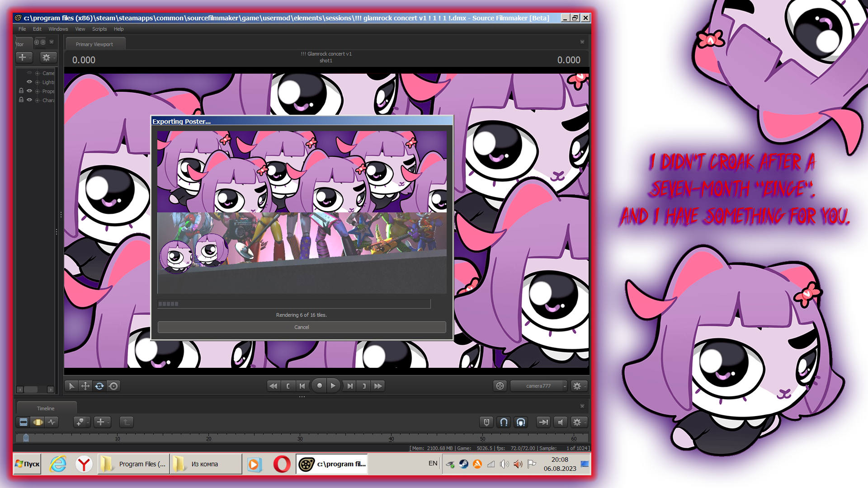Expand the Props tree node
This screenshot has width=868, height=488.
38,91
